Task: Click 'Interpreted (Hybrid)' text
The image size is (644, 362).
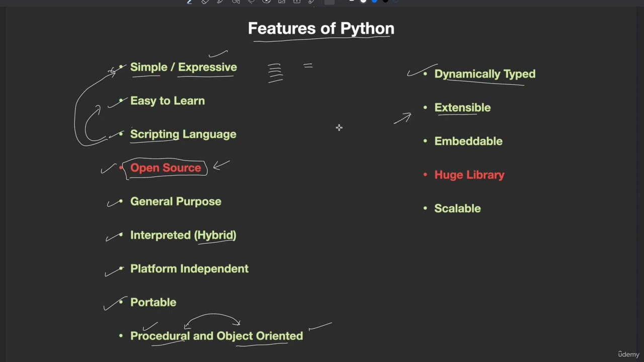Action: [x=183, y=235]
